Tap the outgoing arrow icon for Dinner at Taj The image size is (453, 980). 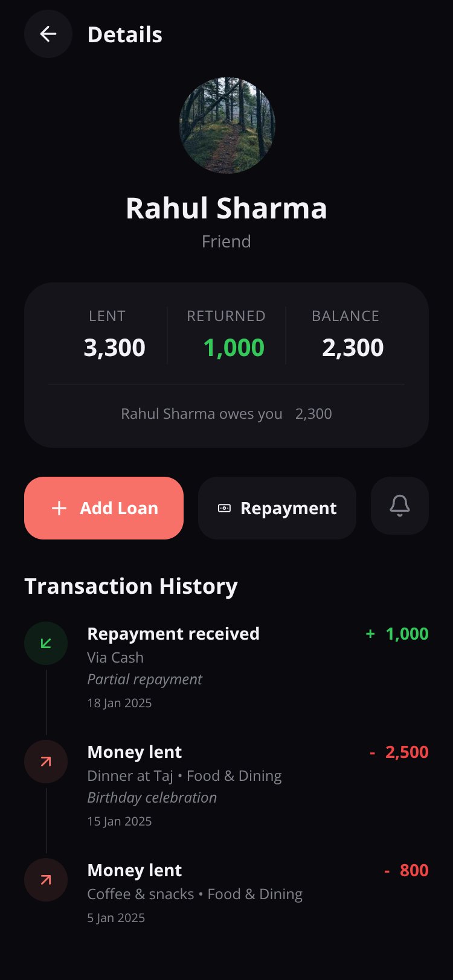pos(46,762)
